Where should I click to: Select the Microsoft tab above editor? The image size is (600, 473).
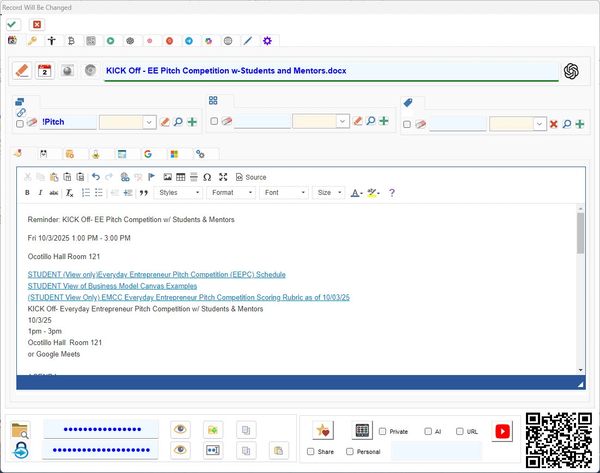pyautogui.click(x=174, y=154)
